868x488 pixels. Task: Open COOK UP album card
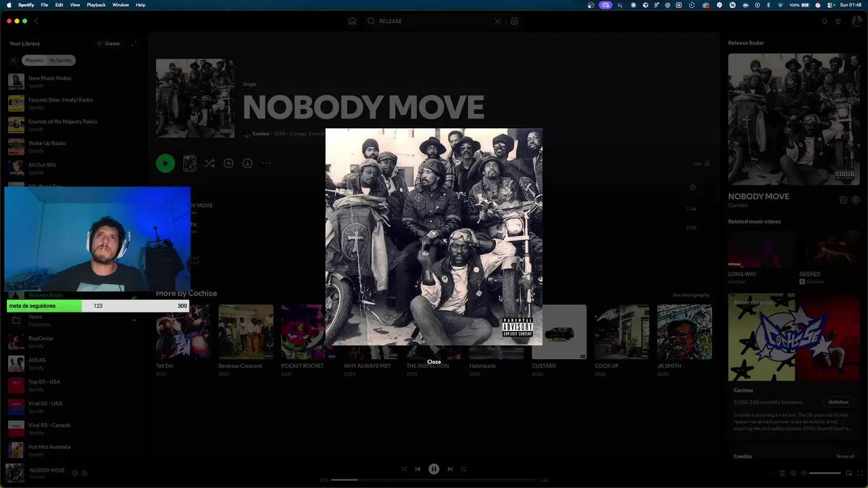pyautogui.click(x=622, y=341)
